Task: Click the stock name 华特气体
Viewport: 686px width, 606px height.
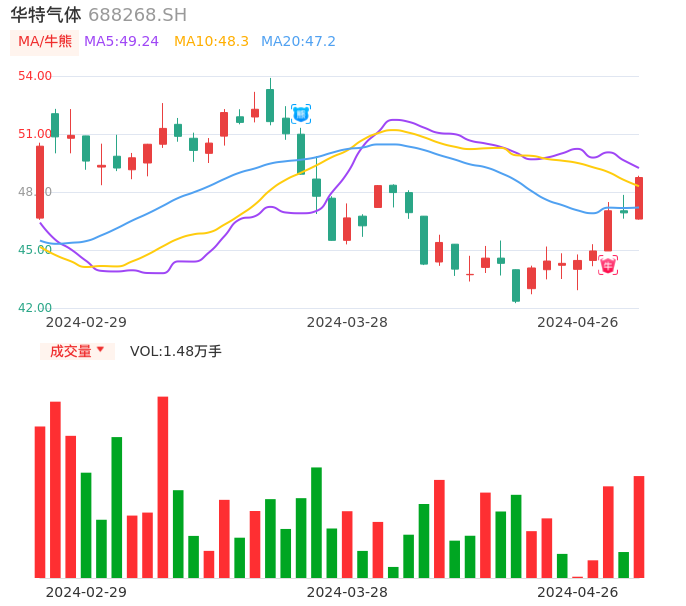Action: pos(46,15)
